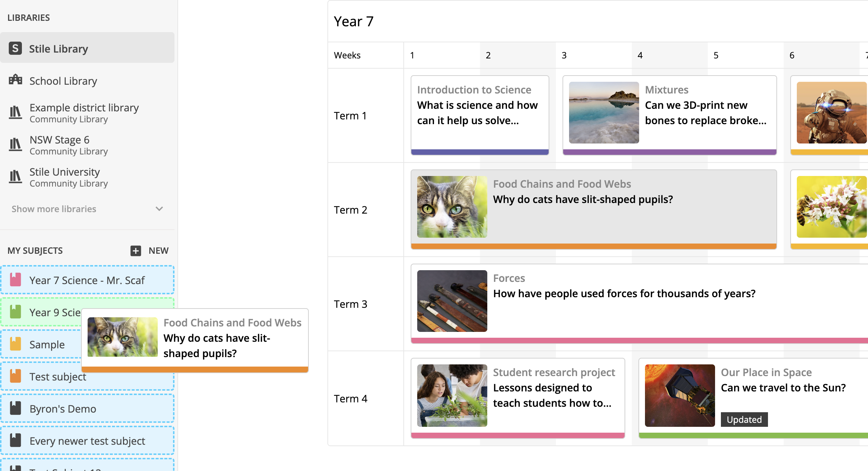Click the Example district library books icon
The width and height of the screenshot is (868, 471).
[x=15, y=112]
